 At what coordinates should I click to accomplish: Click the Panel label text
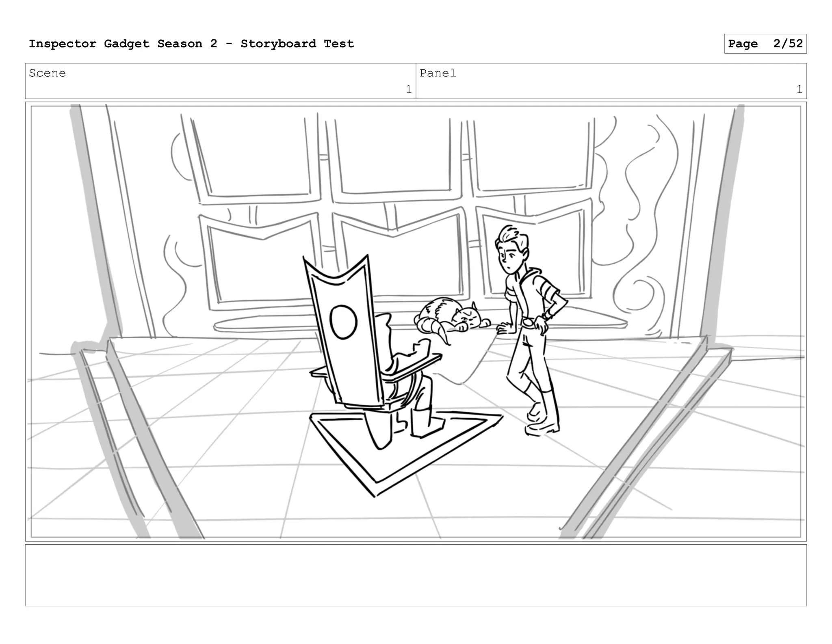click(438, 73)
